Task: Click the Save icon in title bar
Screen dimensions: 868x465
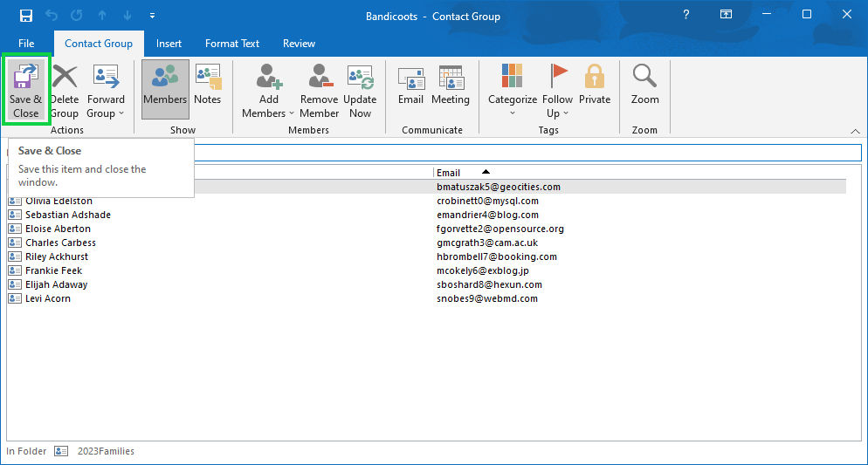Action: coord(26,16)
